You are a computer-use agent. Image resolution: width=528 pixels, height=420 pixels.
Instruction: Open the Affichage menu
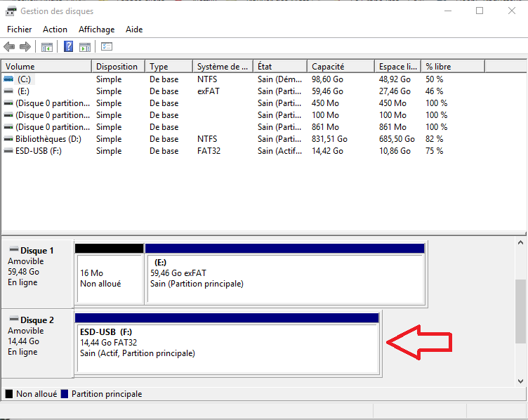tap(96, 29)
